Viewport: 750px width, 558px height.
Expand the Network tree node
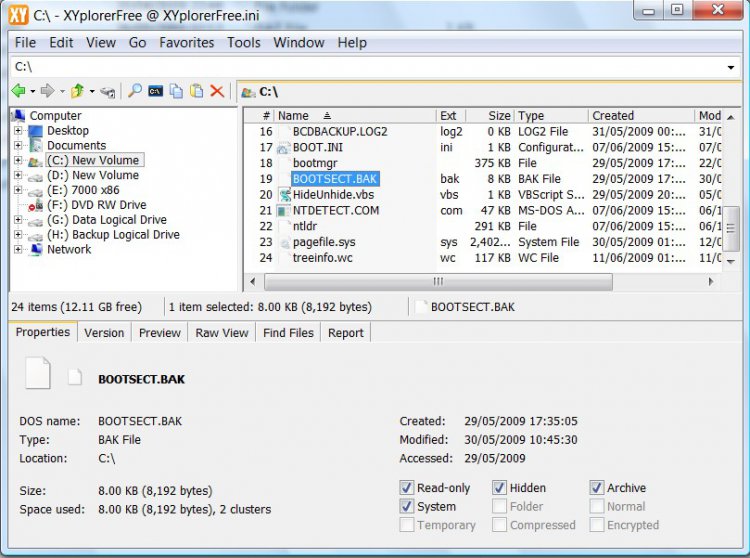pos(18,249)
